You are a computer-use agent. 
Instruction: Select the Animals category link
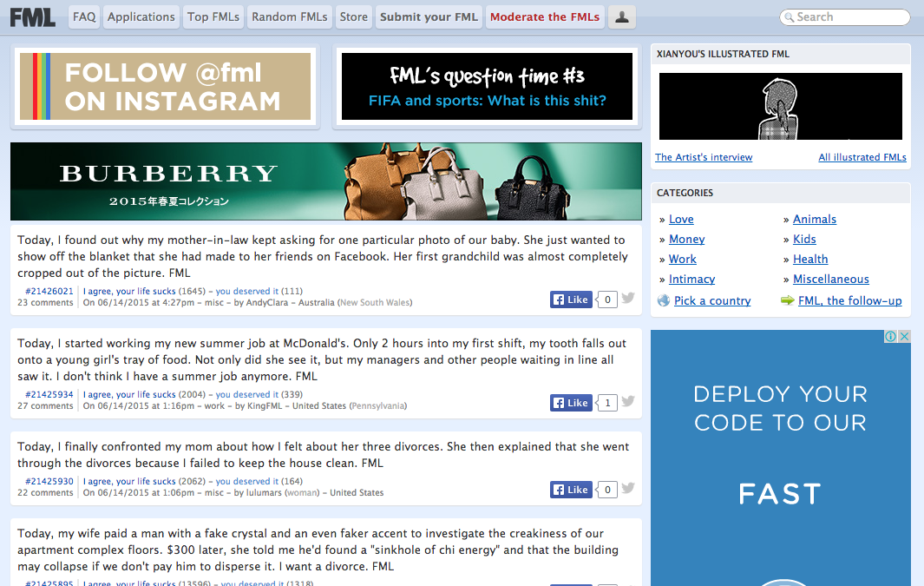tap(814, 219)
